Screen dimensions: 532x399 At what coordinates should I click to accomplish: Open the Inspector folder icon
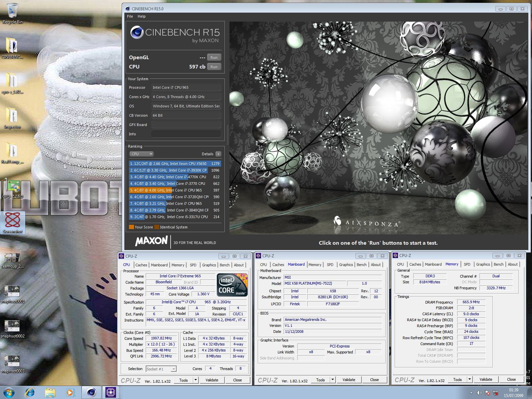coord(12,118)
